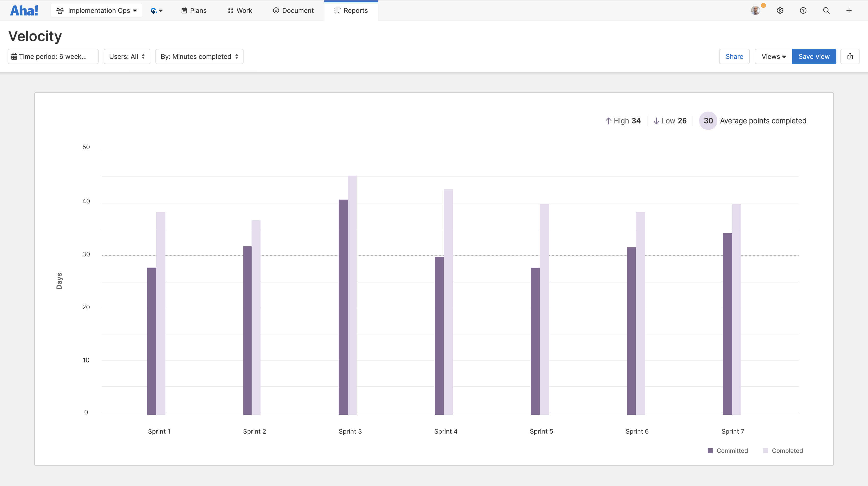Open the By: Minutes completed selector
This screenshot has height=486, width=868.
199,56
